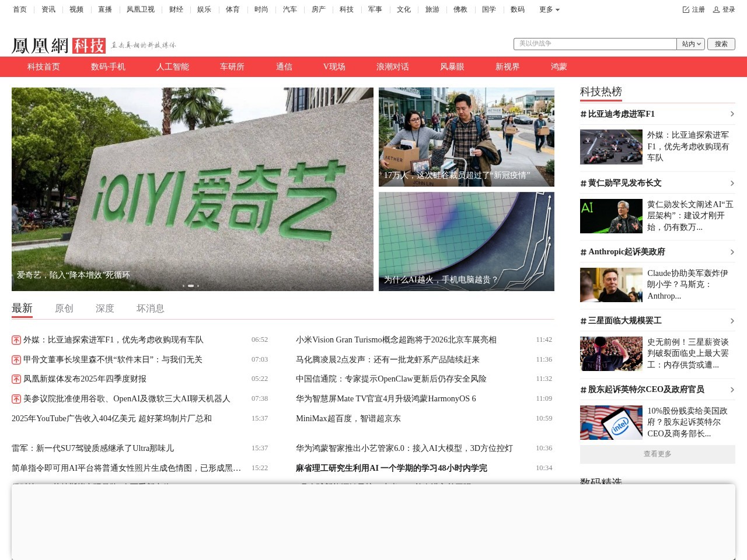Click the 顶 icon beside the 美参议院批准使用谷歌 headline
Screen dimensions: 747x560
click(16, 398)
